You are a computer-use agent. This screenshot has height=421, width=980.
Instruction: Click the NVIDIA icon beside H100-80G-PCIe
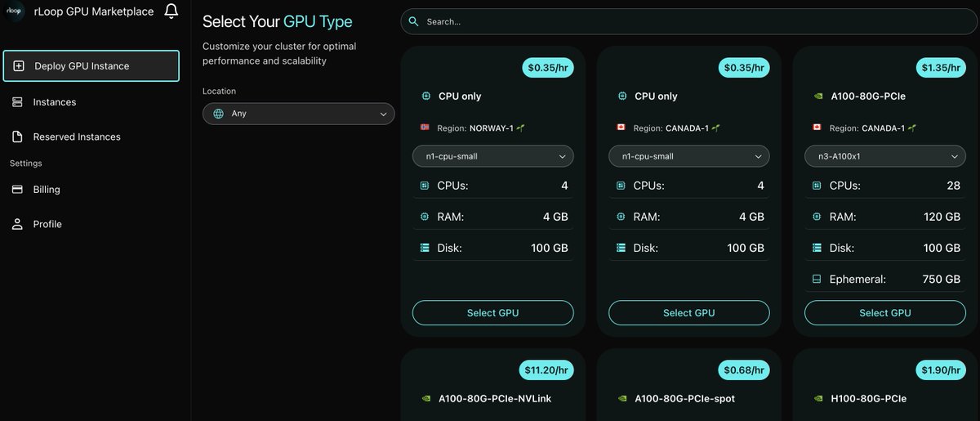817,400
